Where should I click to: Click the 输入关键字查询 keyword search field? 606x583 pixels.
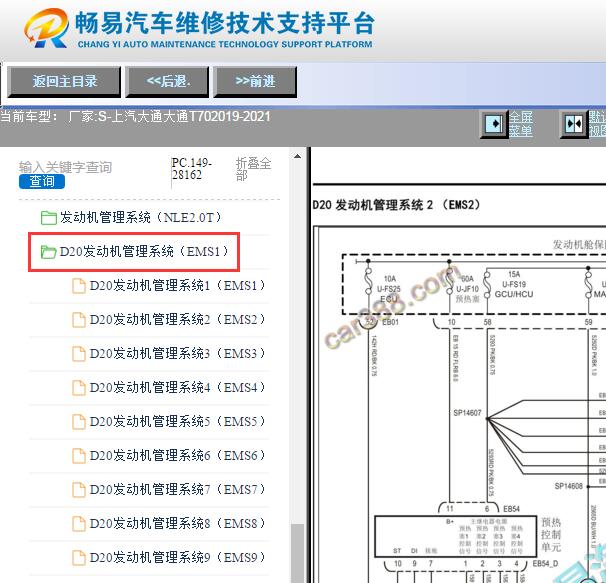tap(65, 167)
